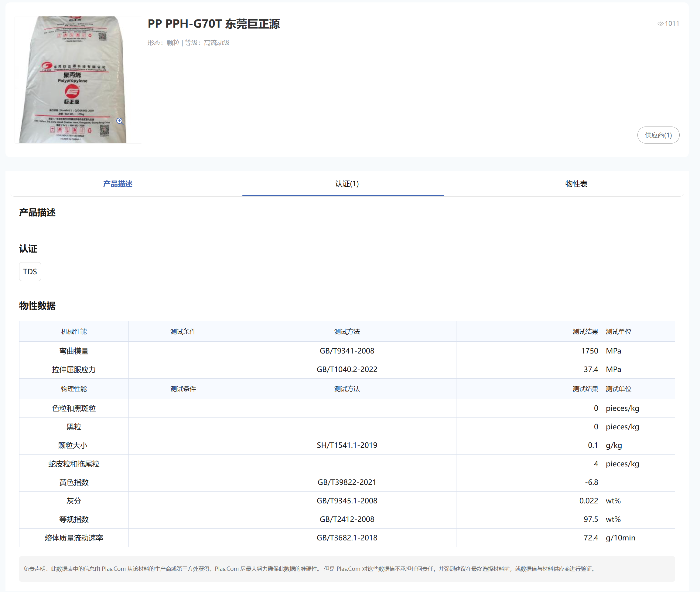This screenshot has height=592, width=700.
Task: Click the eye view-count icon beside 1011
Action: (660, 23)
